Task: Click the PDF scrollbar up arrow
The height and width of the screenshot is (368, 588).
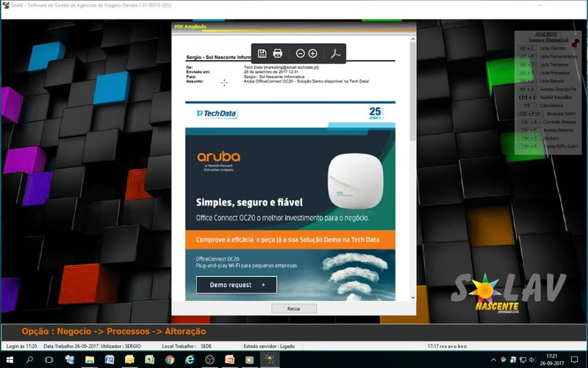Action: point(413,39)
